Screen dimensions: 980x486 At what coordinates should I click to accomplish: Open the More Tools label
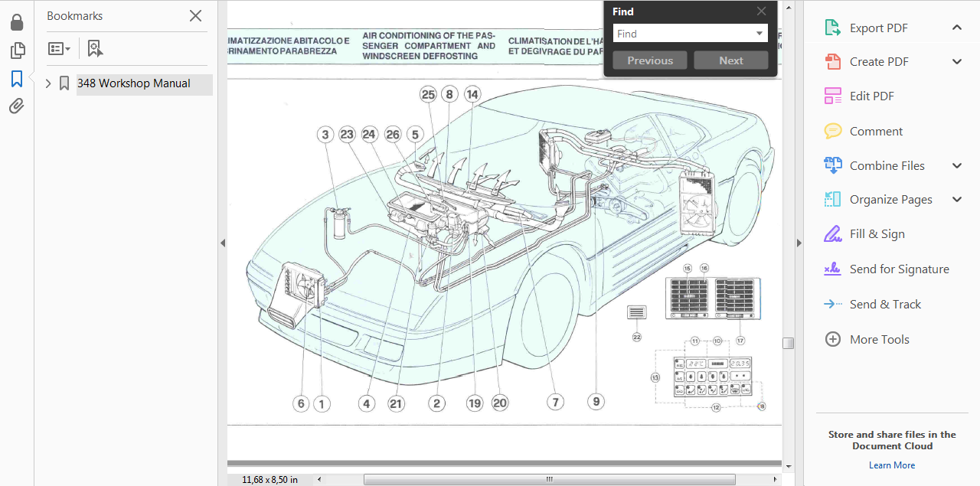pos(880,339)
